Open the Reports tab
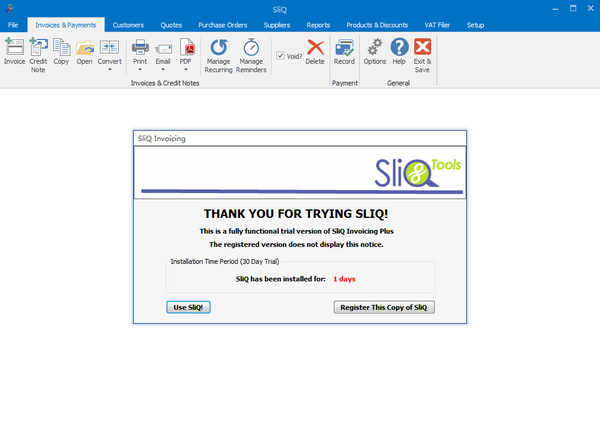The height and width of the screenshot is (437, 600). click(x=318, y=25)
